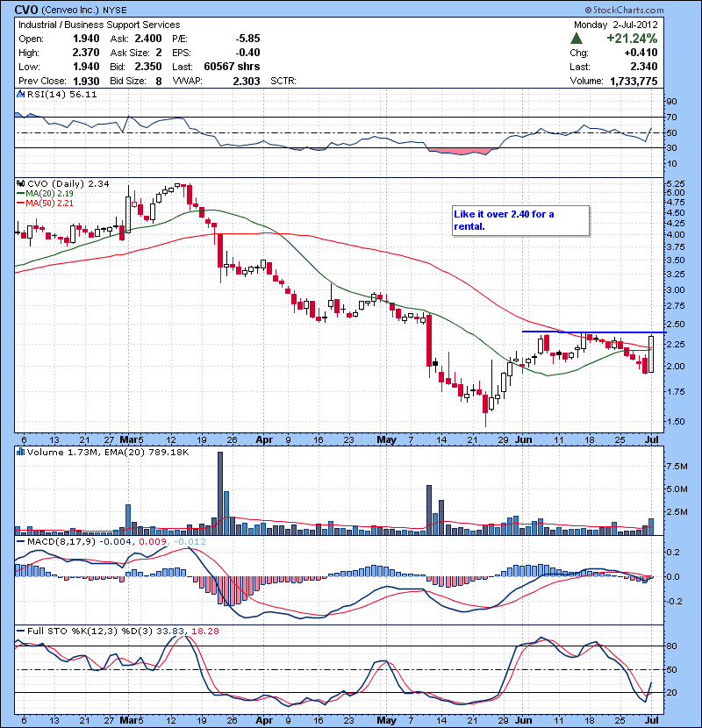Click the green up-arrow change indicator
The height and width of the screenshot is (728, 702).
pos(577,39)
